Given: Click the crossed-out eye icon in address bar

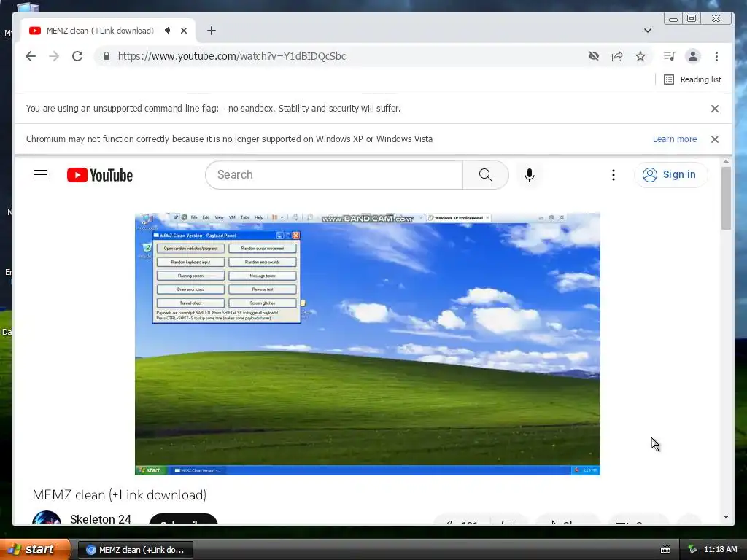Looking at the screenshot, I should click(x=594, y=56).
